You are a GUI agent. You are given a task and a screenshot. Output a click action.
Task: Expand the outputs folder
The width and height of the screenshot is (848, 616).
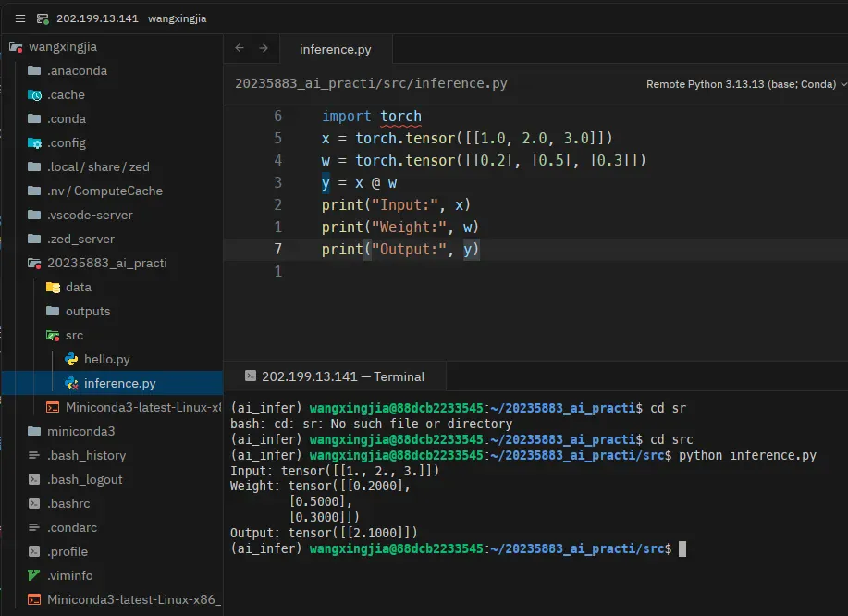tap(112, 311)
